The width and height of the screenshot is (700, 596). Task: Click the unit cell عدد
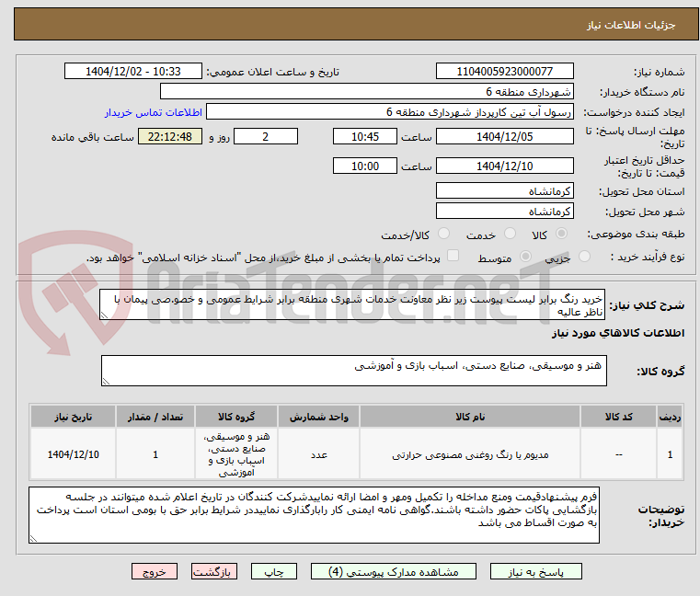click(x=319, y=455)
